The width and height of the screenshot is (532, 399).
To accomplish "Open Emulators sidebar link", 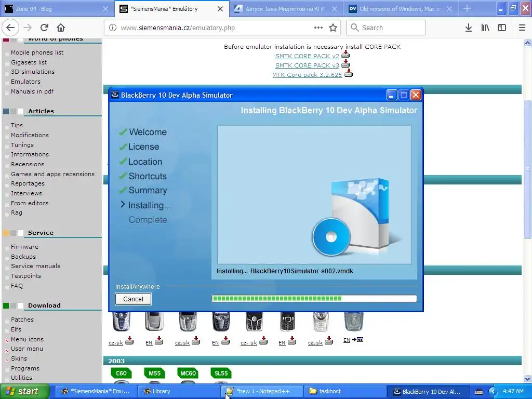I will click(x=25, y=82).
